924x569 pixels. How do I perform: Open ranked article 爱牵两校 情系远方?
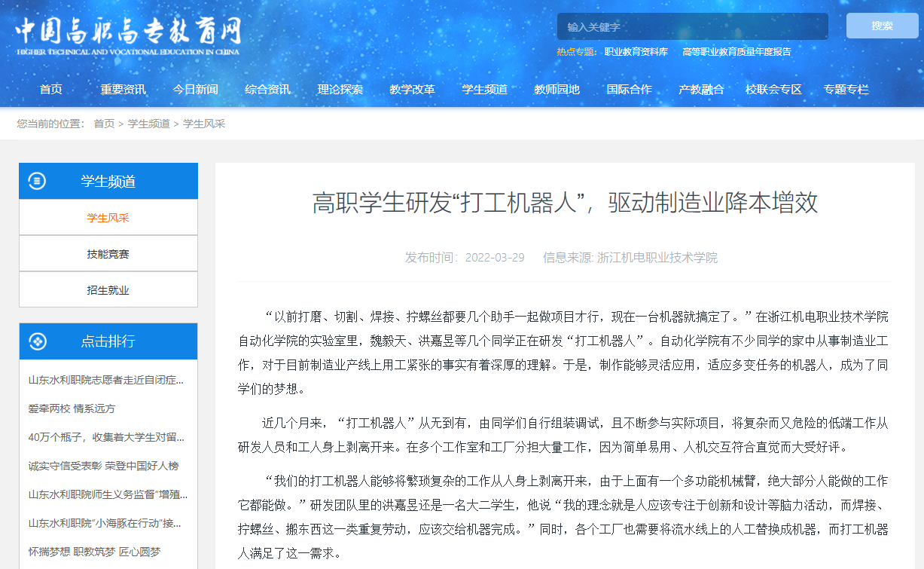point(72,408)
